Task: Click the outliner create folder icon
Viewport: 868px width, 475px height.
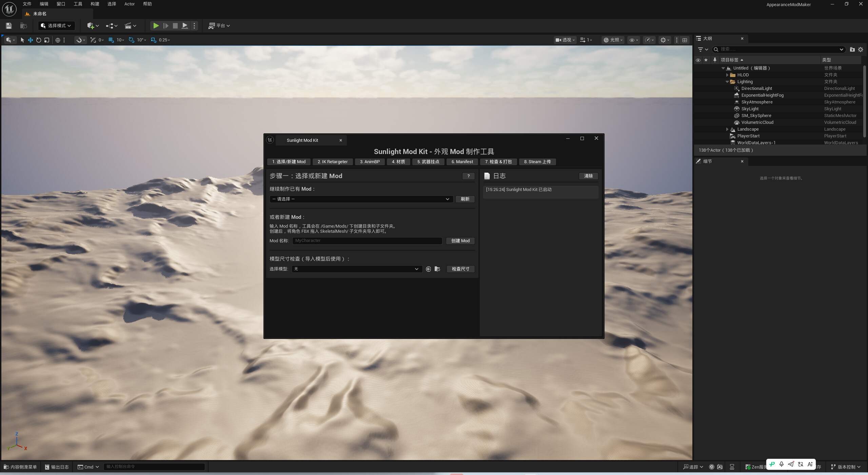Action: pyautogui.click(x=852, y=50)
